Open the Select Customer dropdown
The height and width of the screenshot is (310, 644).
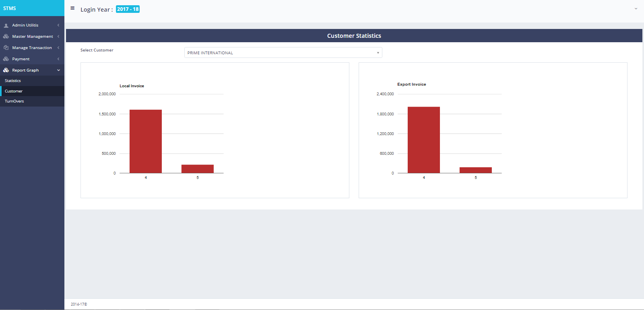tap(283, 53)
